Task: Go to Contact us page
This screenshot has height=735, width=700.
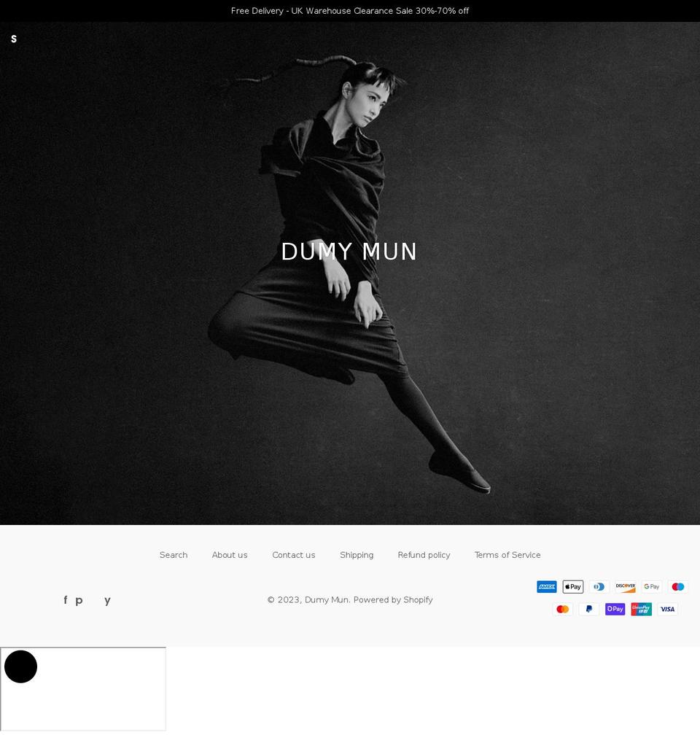Action: (294, 555)
